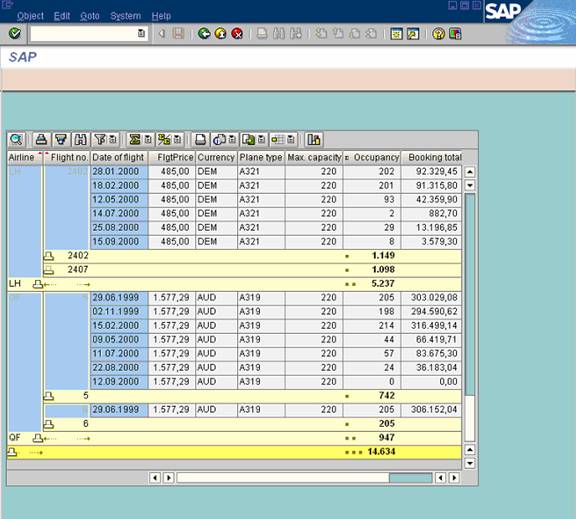Click the Print icon in grid toolbar
576x519 pixels.
[x=201, y=140]
